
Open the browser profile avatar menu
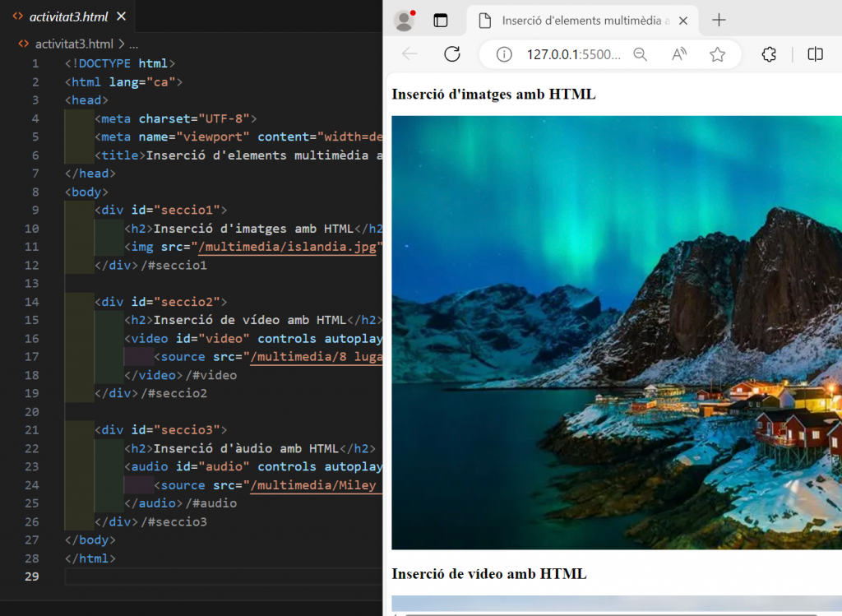click(405, 20)
